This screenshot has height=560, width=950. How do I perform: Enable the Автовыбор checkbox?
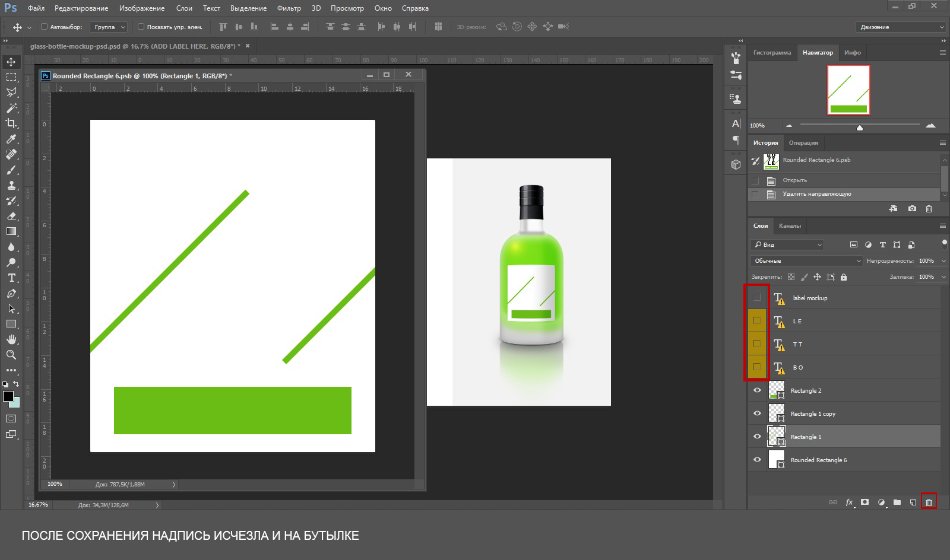pyautogui.click(x=44, y=27)
